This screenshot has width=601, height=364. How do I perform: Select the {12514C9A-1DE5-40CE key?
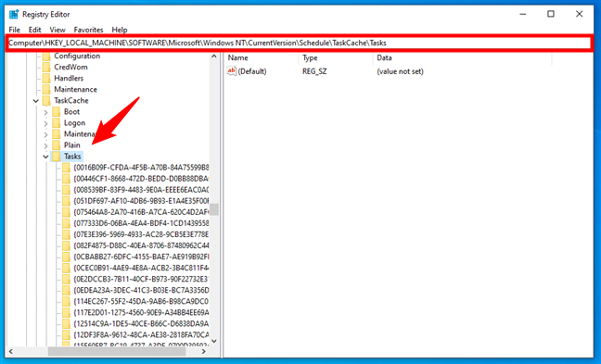pos(141,323)
